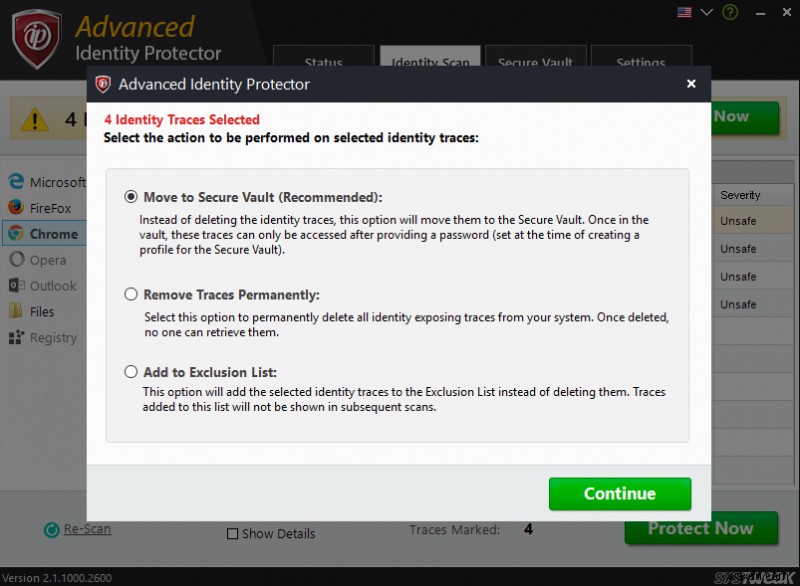Open the Secure Vault tab
This screenshot has width=800, height=586.
[x=536, y=56]
